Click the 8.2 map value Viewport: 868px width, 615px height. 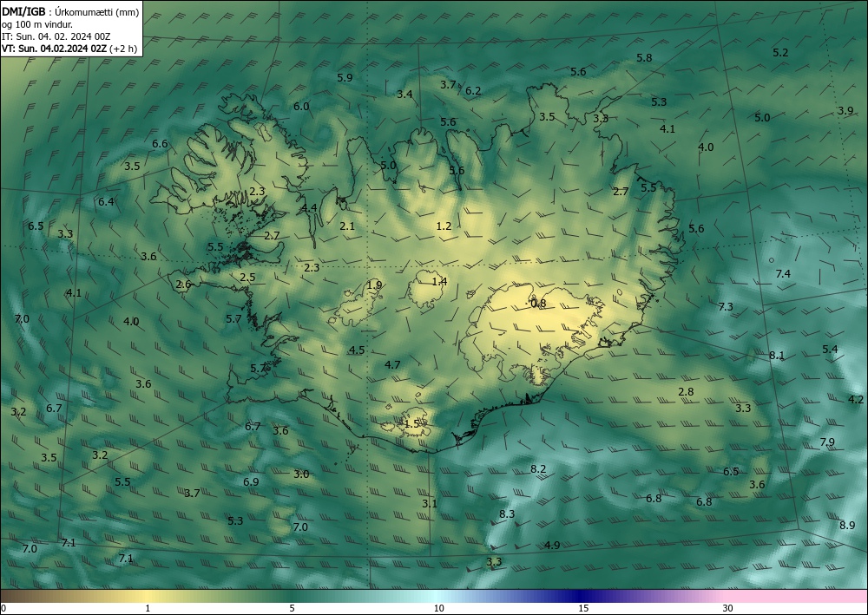(x=538, y=469)
